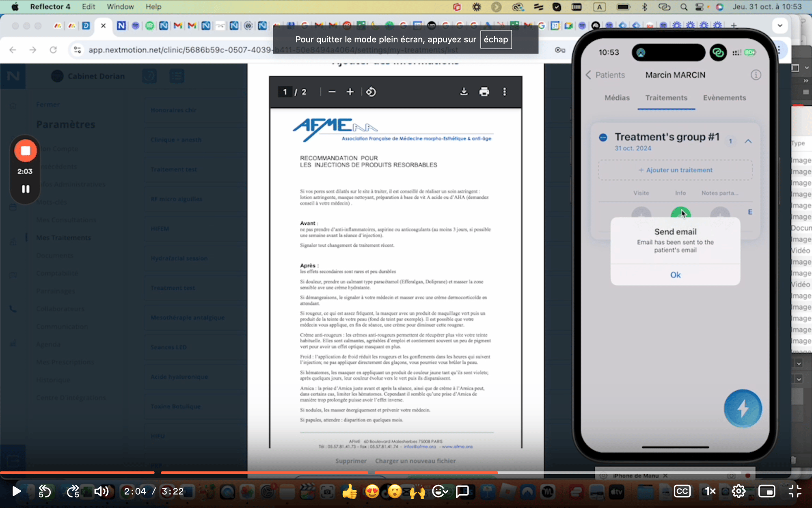Image resolution: width=812 pixels, height=508 pixels.
Task: Close the active browser tab
Action: click(103, 26)
